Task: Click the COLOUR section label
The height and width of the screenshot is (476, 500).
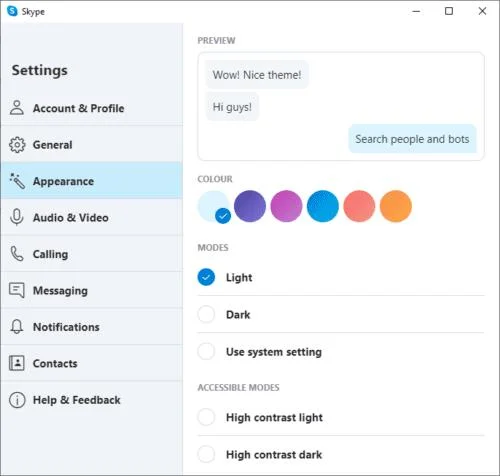Action: pos(215,179)
